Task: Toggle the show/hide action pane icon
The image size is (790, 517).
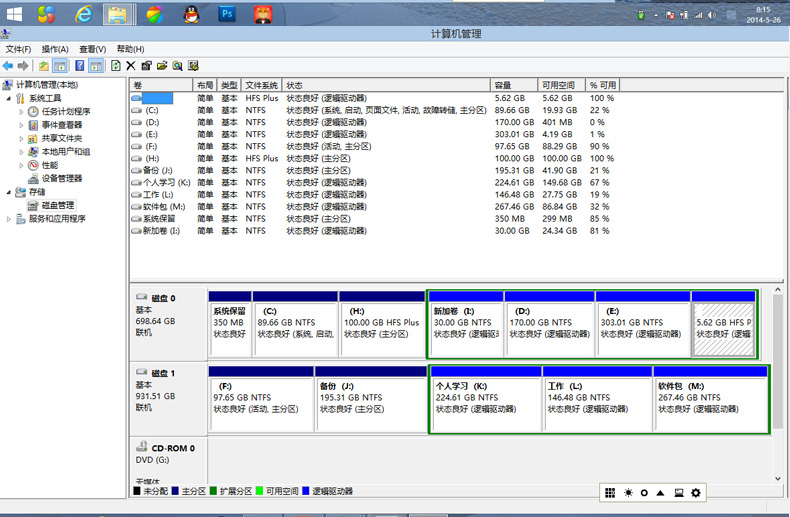Action: [x=96, y=66]
